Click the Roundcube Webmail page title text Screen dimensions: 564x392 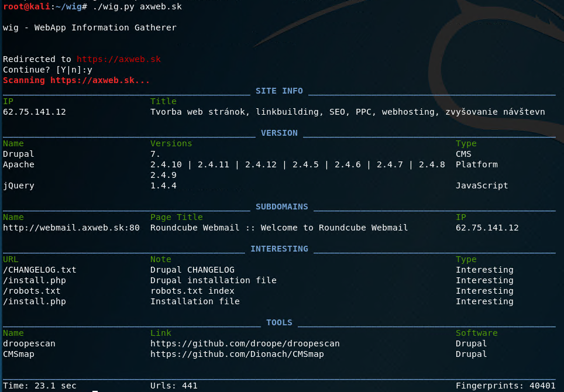(278, 228)
